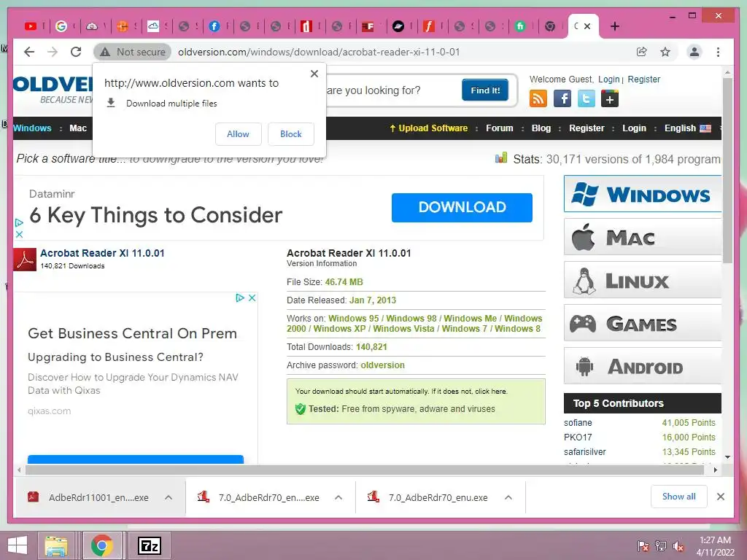Open AdChoices icon on Business Central ad
The width and height of the screenshot is (747, 560).
(x=240, y=297)
